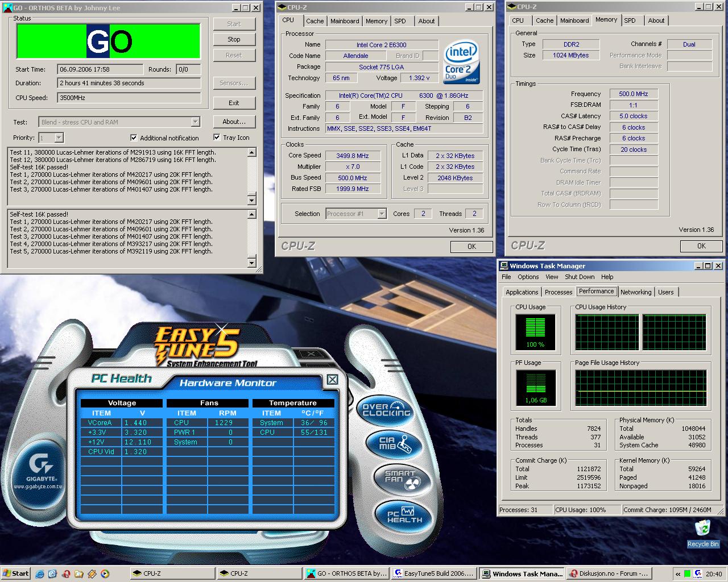The height and width of the screenshot is (582, 728).
Task: Switch to the Networking tab in Task Manager
Action: coord(636,292)
